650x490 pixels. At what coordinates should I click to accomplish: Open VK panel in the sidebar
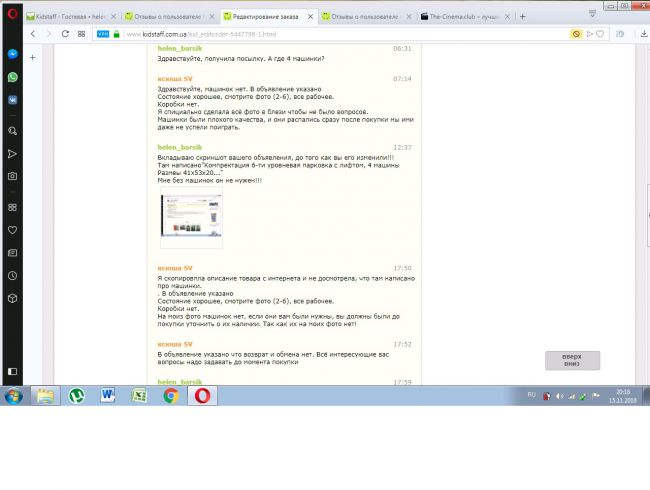[12, 99]
